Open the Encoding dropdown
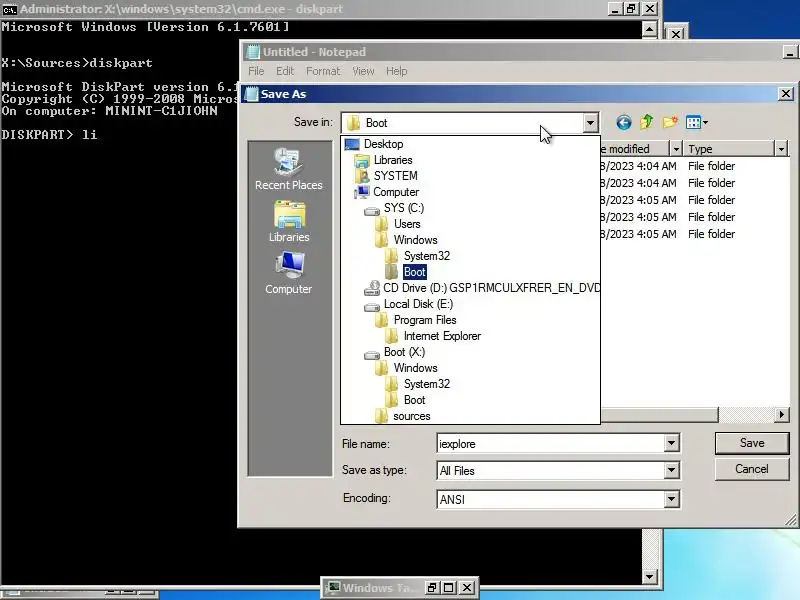 pyautogui.click(x=671, y=499)
